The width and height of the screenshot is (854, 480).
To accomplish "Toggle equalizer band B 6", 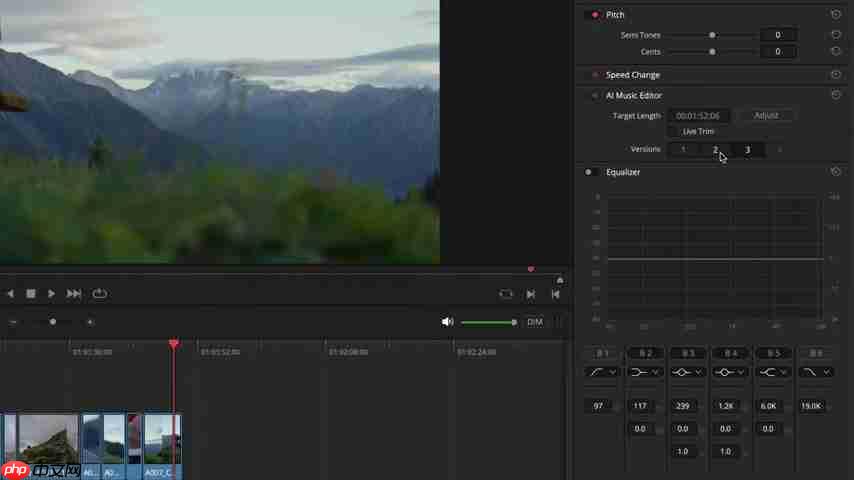I will tap(816, 353).
